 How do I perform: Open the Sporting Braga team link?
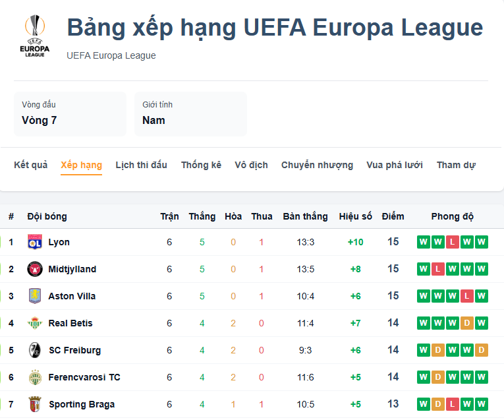pyautogui.click(x=82, y=404)
